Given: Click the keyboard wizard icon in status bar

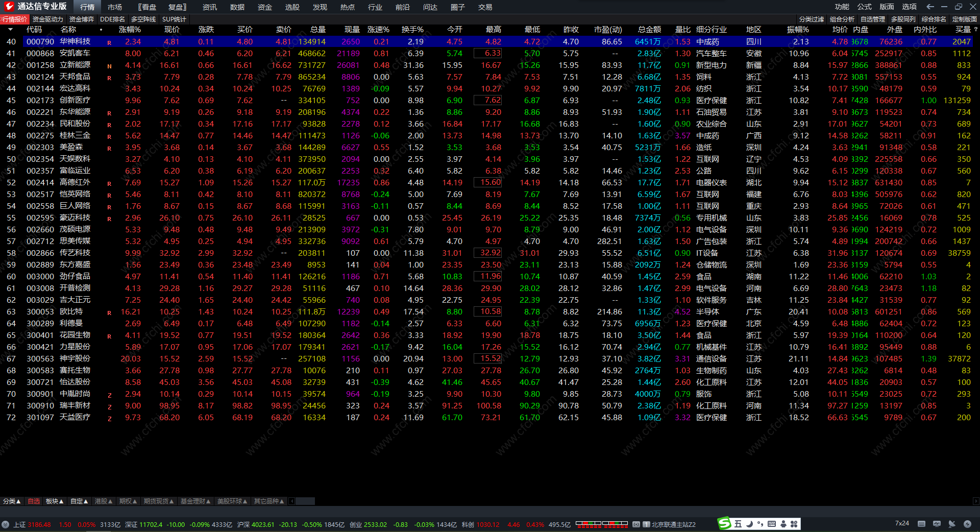Looking at the screenshot, I should [x=921, y=524].
